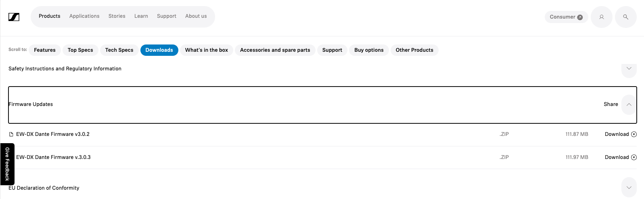This screenshot has width=644, height=199.
Task: Open the user account icon
Action: tap(601, 17)
